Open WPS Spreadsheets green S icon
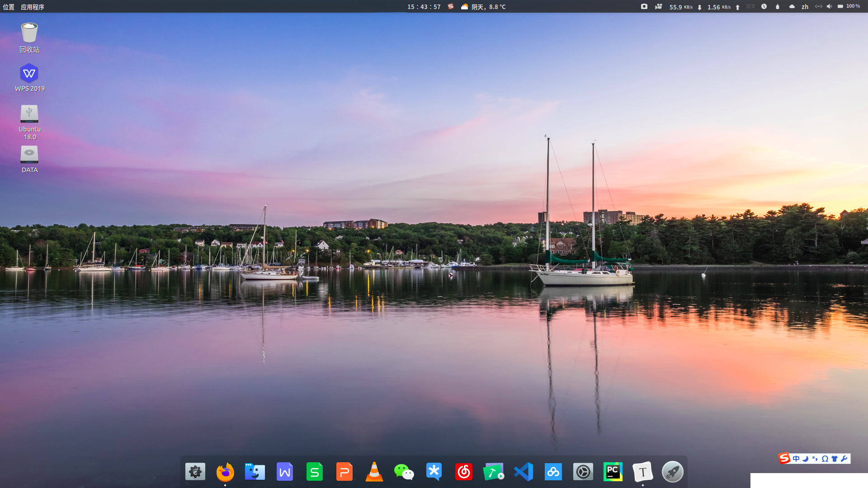Screen dimensions: 868x488 click(315, 472)
